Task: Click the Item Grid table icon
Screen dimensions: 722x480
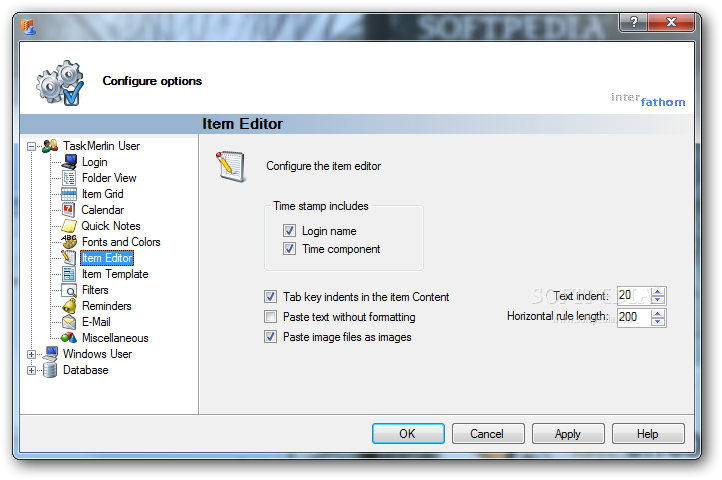Action: point(69,194)
